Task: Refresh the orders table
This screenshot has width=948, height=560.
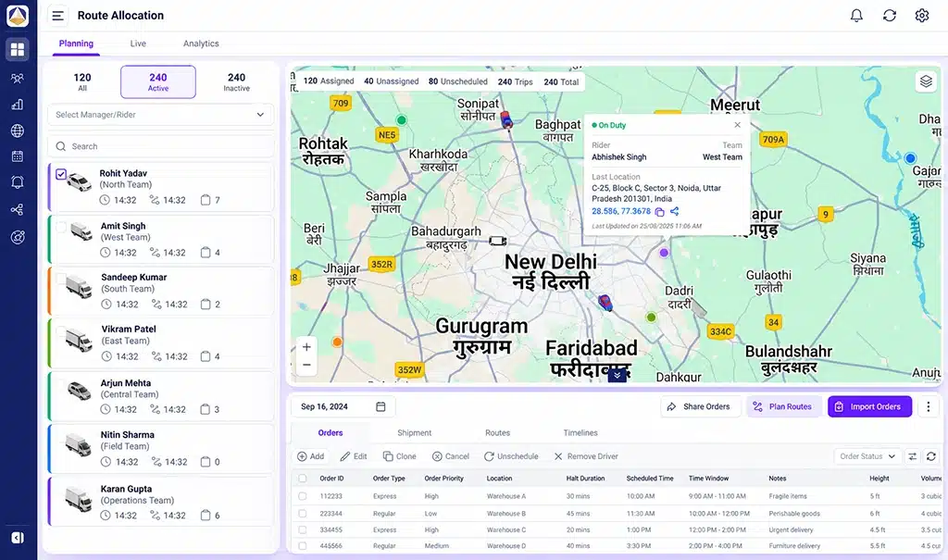Action: pos(931,456)
